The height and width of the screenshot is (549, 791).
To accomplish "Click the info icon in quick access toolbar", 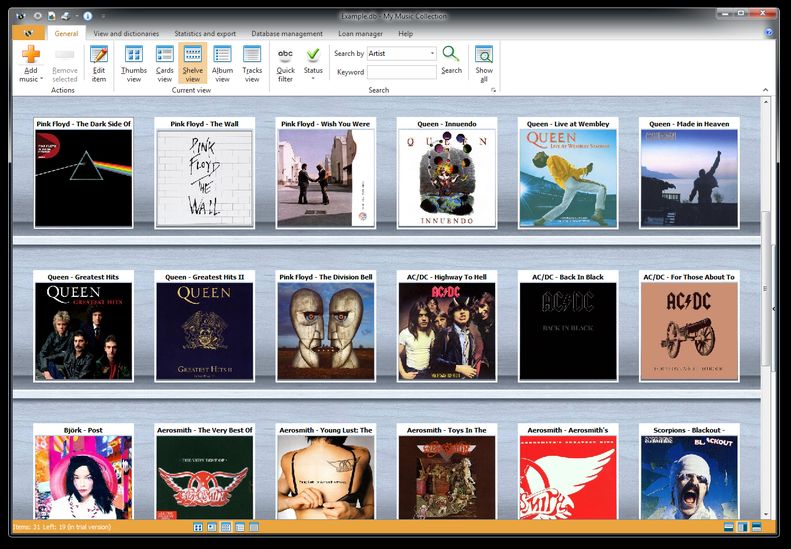I will coord(88,16).
